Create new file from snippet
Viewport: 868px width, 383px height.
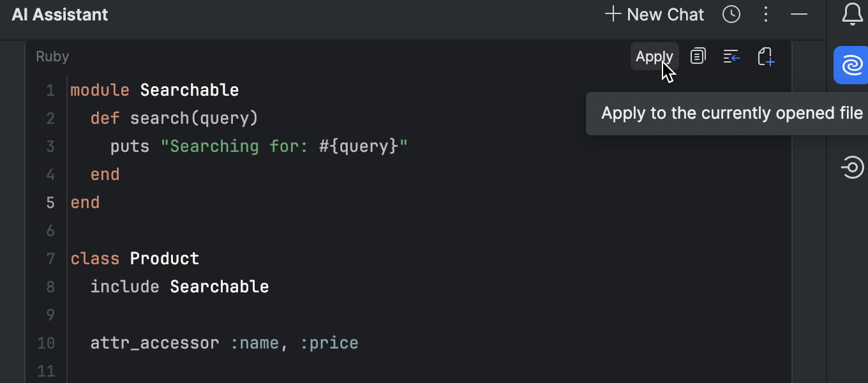point(766,57)
